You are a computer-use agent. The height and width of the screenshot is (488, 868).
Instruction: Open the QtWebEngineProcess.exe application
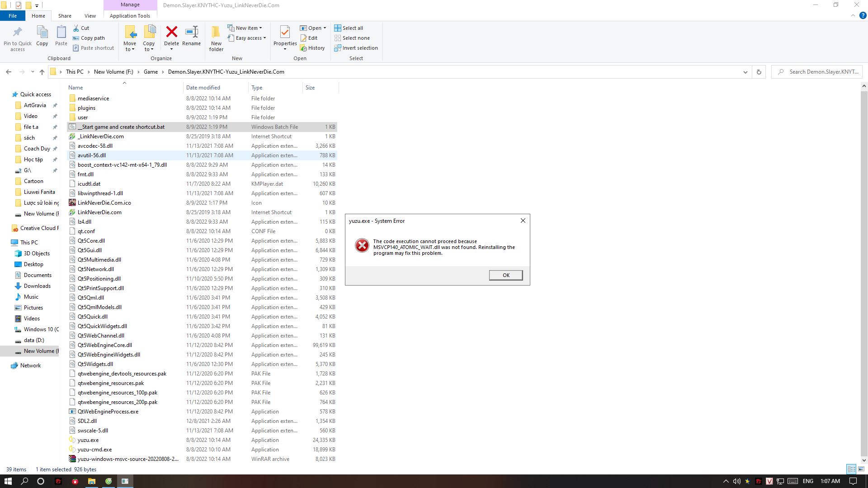(108, 411)
